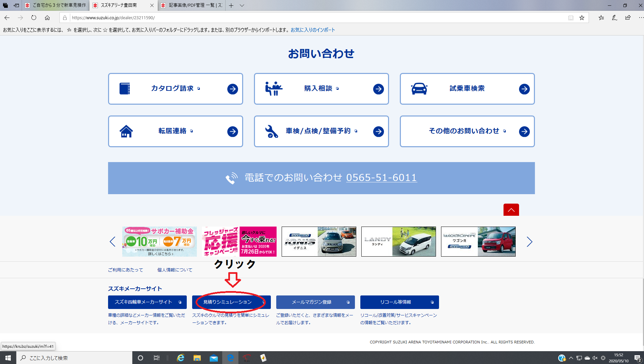This screenshot has height=364, width=644.
Task: Click the set tabs aside icon
Action: tap(16, 5)
